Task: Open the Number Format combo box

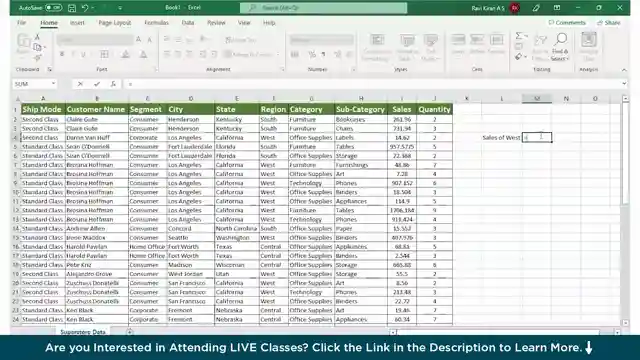Action: pyautogui.click(x=321, y=40)
